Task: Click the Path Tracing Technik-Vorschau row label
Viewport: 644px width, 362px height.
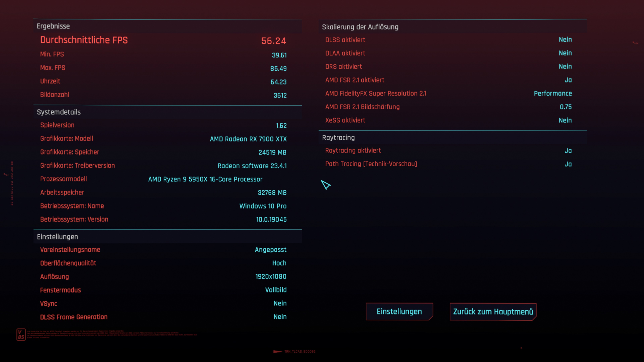Action: click(371, 164)
